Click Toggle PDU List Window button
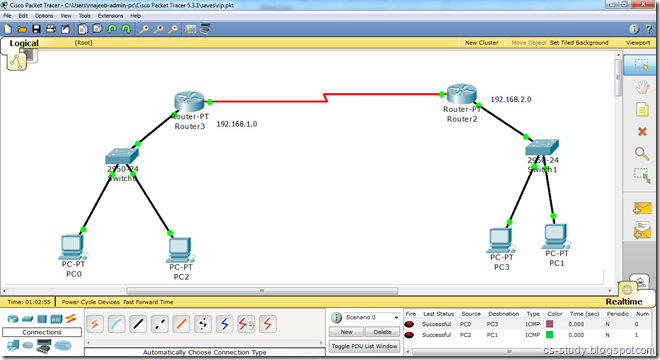660x360 pixels. pyautogui.click(x=365, y=346)
